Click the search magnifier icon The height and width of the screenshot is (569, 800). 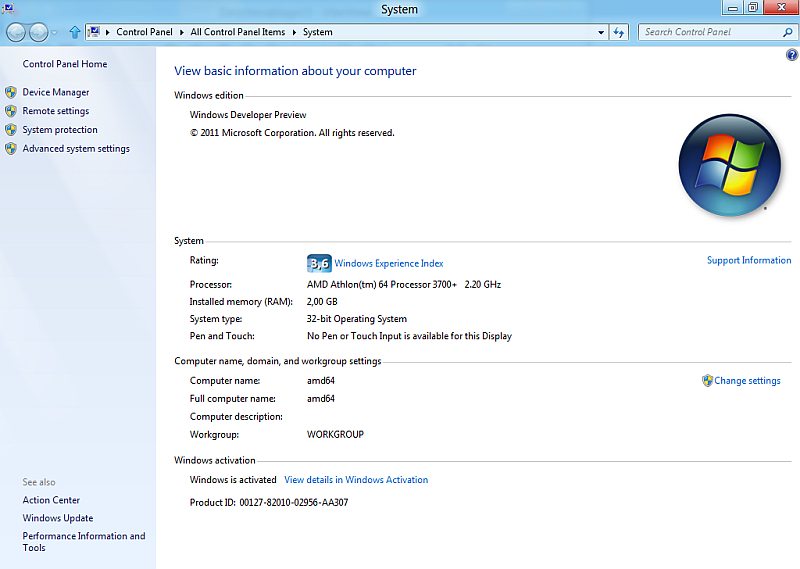[788, 32]
